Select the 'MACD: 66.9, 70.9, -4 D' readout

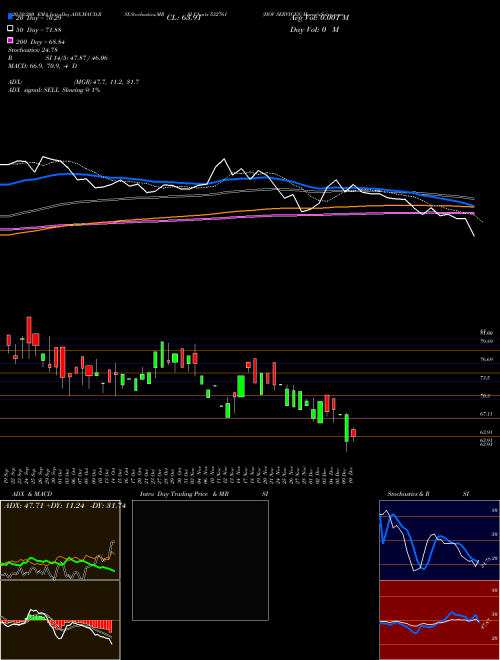43,66
